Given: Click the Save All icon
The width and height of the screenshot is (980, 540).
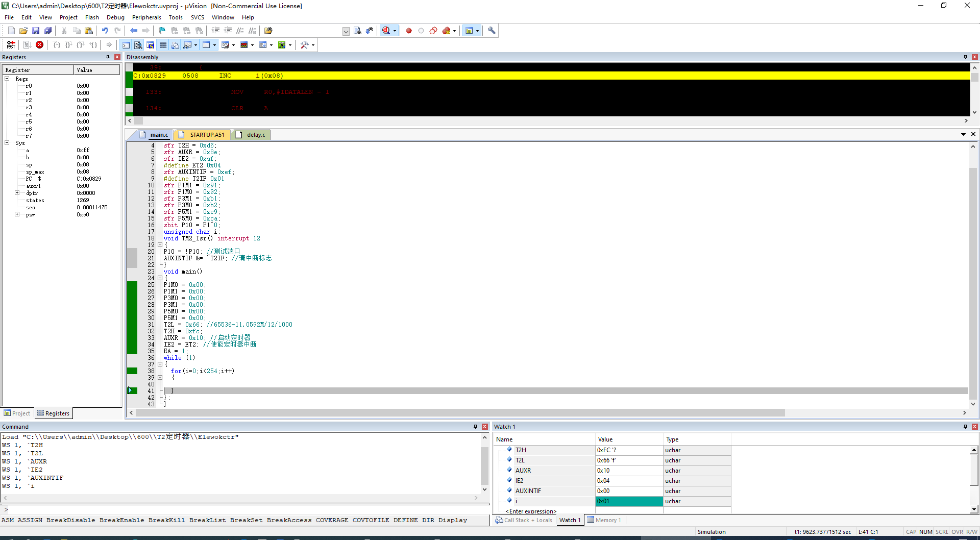Looking at the screenshot, I should 48,31.
